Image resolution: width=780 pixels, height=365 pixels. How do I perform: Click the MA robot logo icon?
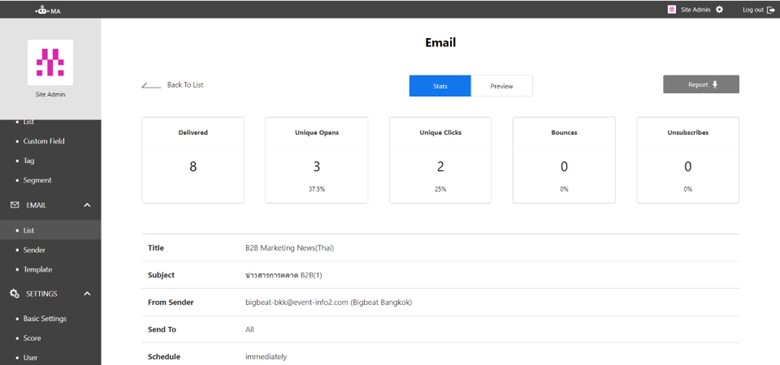click(42, 9)
